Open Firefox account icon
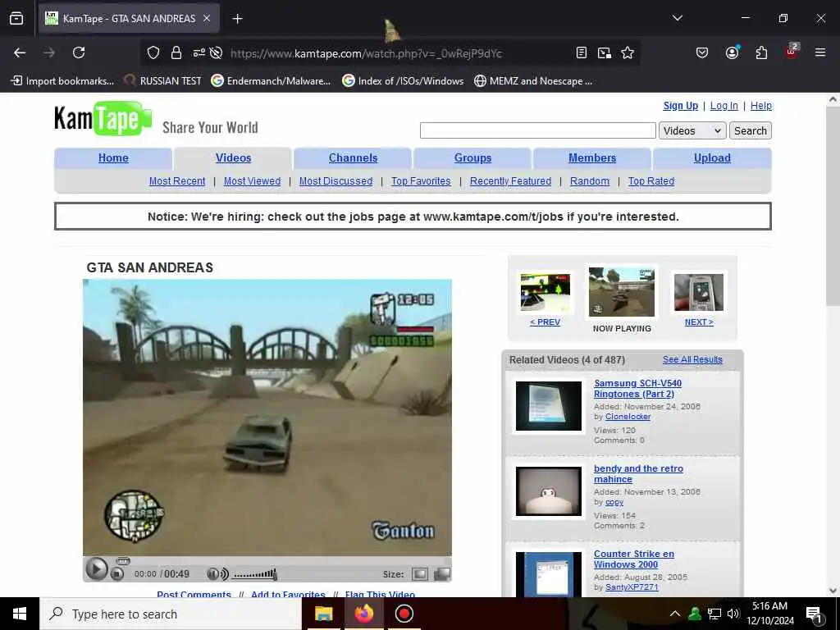 click(x=732, y=52)
